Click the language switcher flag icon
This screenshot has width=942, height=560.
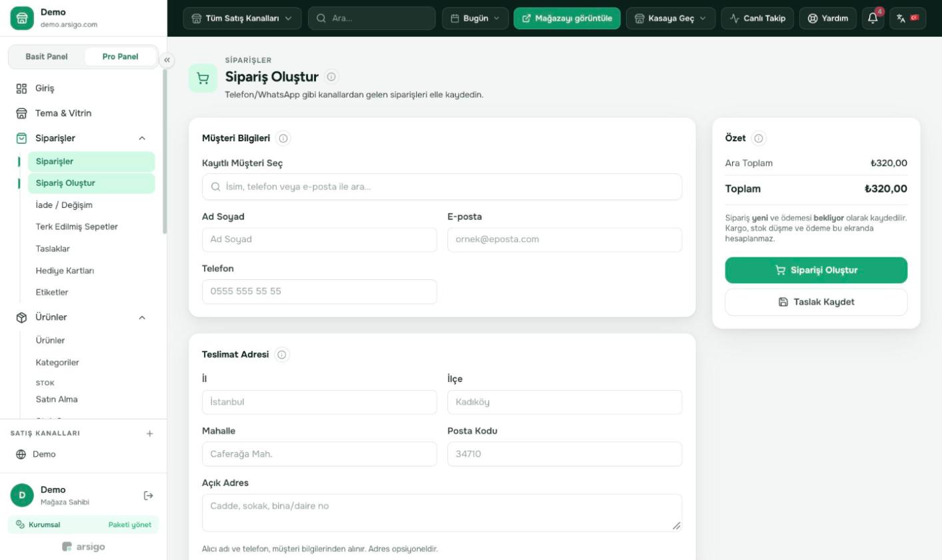[907, 19]
